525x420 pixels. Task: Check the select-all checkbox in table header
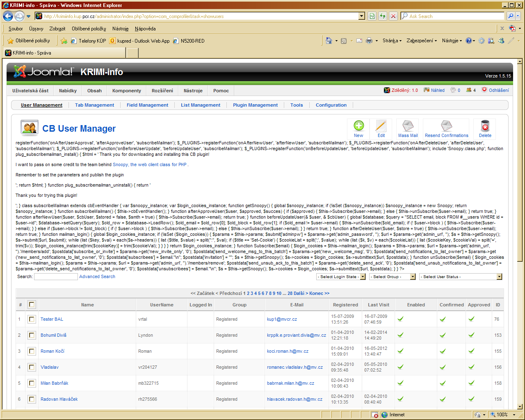coord(32,304)
